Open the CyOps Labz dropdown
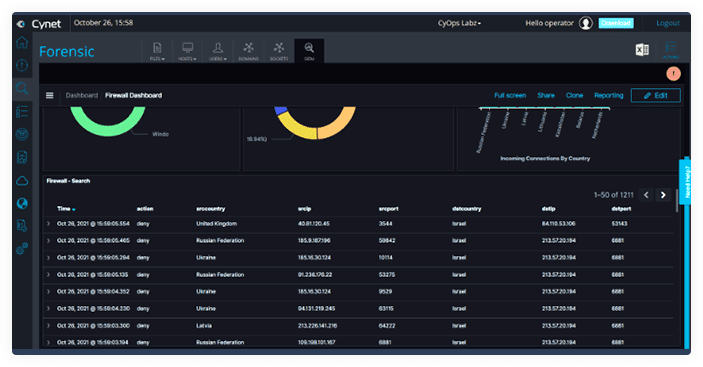Image resolution: width=703 pixels, height=367 pixels. 459,23
